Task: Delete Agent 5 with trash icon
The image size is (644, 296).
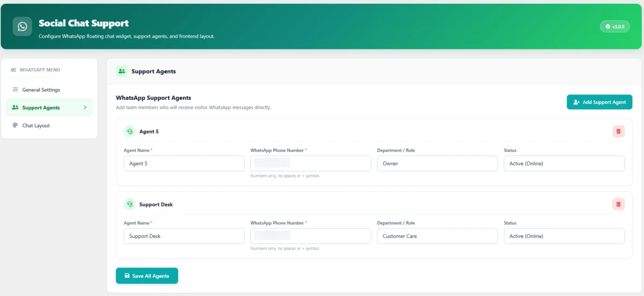Action: (618, 131)
